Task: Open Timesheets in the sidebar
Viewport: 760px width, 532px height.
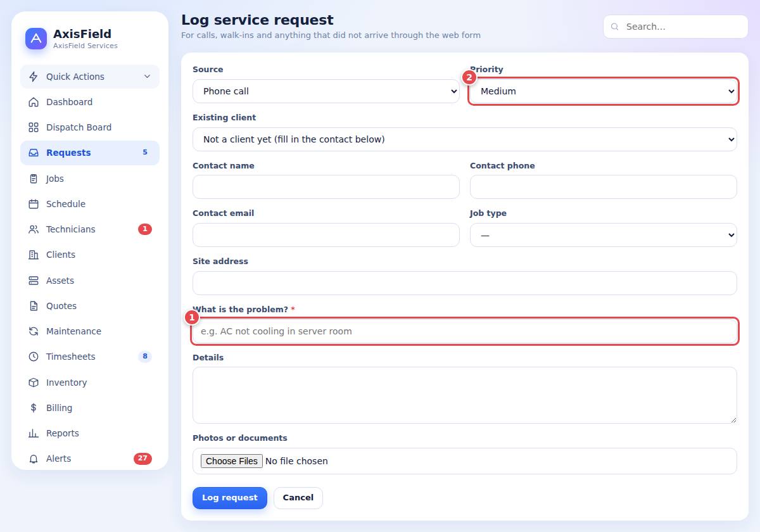Action: (90, 357)
